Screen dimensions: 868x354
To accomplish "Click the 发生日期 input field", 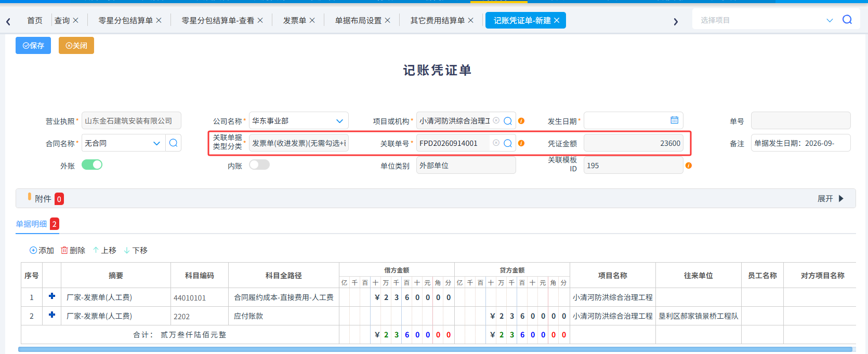I will pyautogui.click(x=634, y=120).
